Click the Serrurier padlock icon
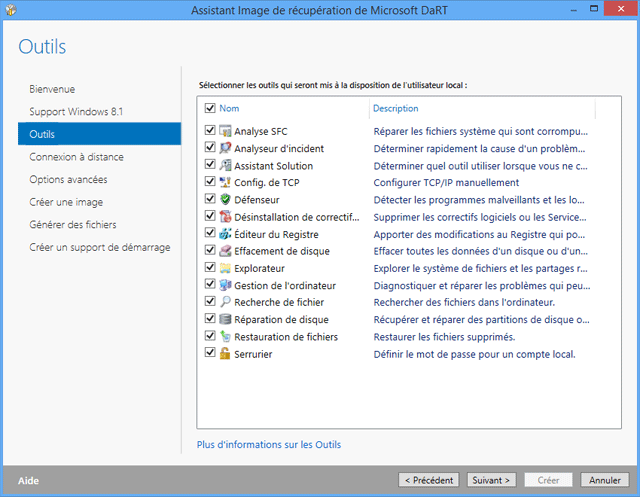 pyautogui.click(x=225, y=354)
